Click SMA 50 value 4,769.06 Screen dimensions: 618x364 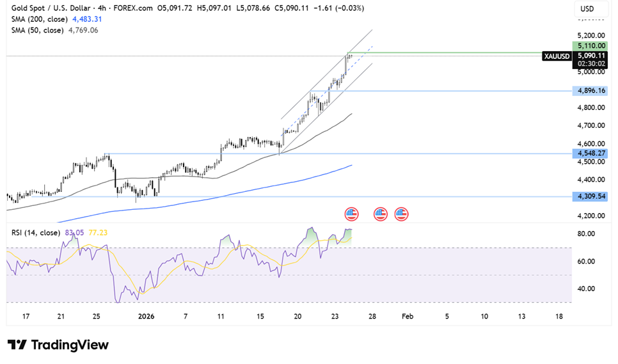[83, 30]
